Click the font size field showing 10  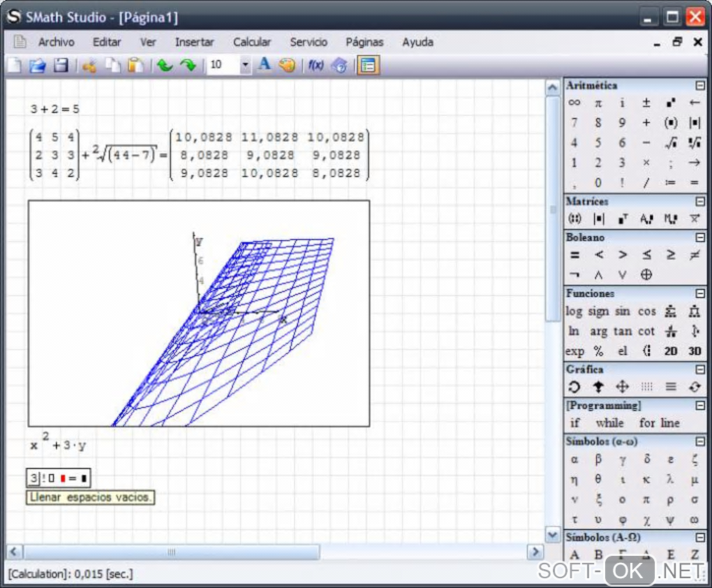coord(223,66)
